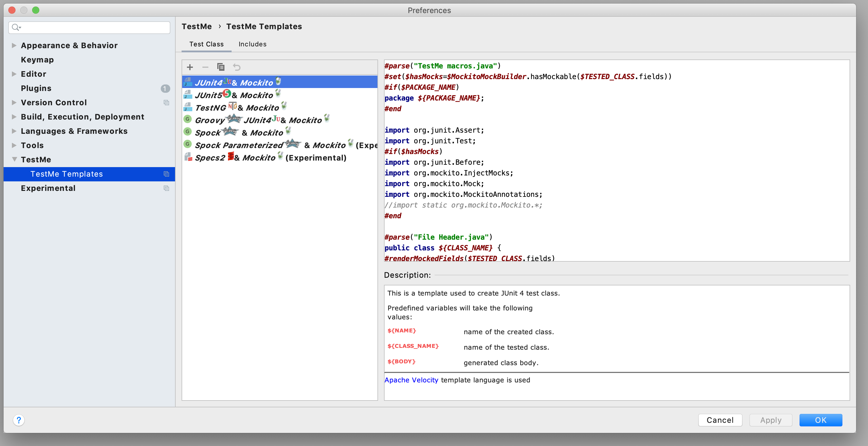Viewport: 868px width, 446px height.
Task: Select the Test Class tab
Action: tap(206, 44)
